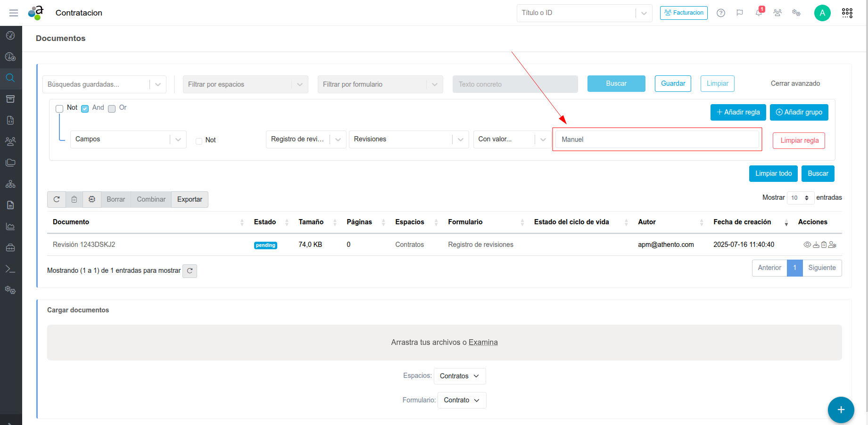Open the notifications bell in the header
Image resolution: width=868 pixels, height=425 pixels.
click(x=759, y=13)
